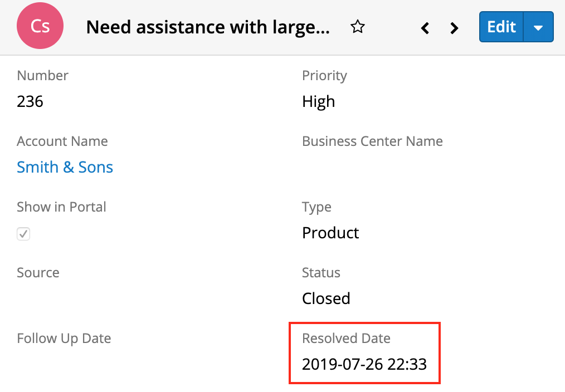Go to the previous record with the left chevron

click(425, 27)
